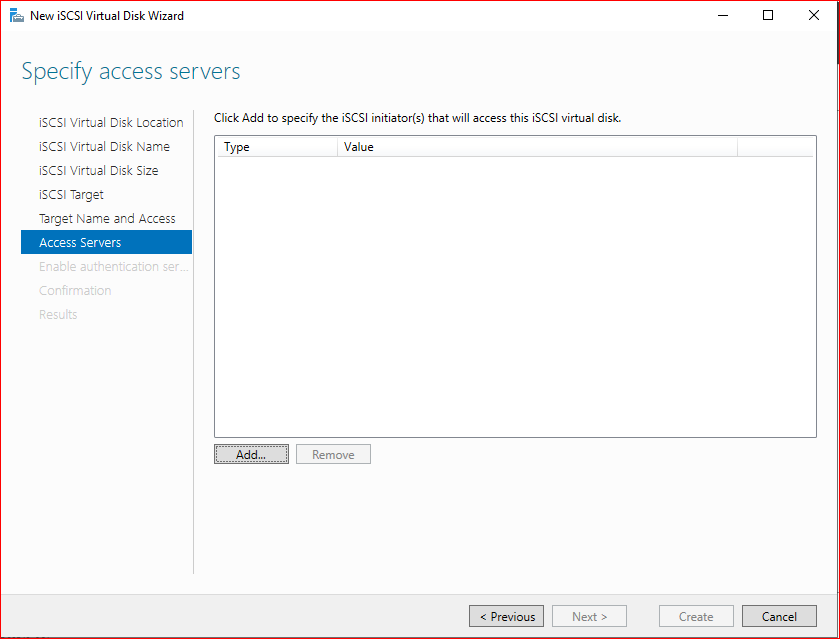The image size is (840, 639).
Task: Select the highlighted Access Servers step
Action: (x=106, y=242)
